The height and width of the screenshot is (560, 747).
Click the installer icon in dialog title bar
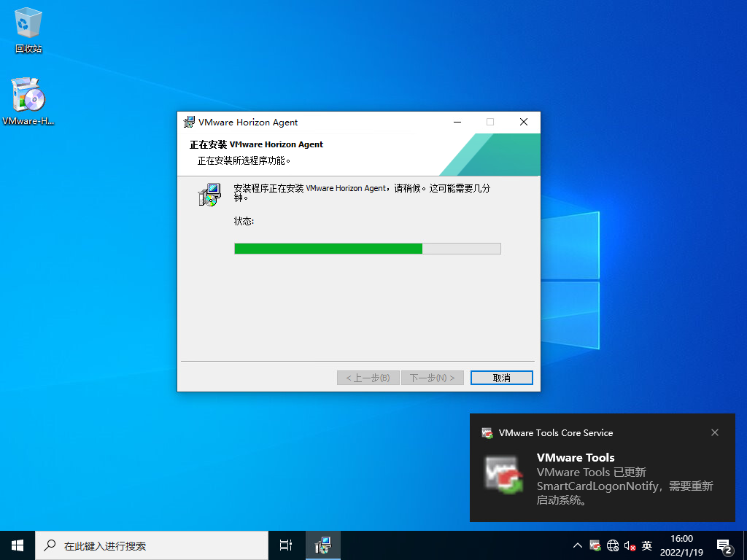[x=189, y=122]
